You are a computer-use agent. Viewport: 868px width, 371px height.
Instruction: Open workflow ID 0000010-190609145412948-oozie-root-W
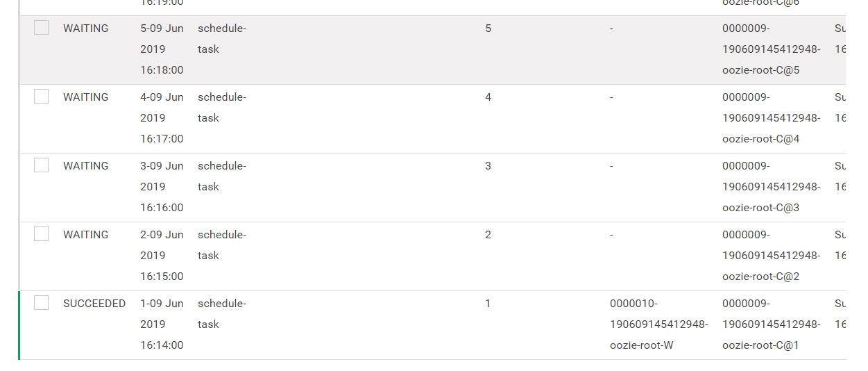[x=658, y=324]
